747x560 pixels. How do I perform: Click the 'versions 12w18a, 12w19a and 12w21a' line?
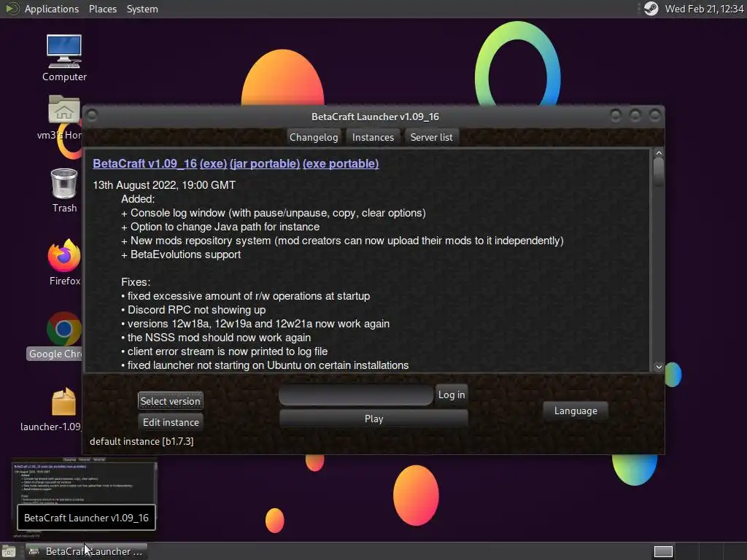tap(255, 324)
